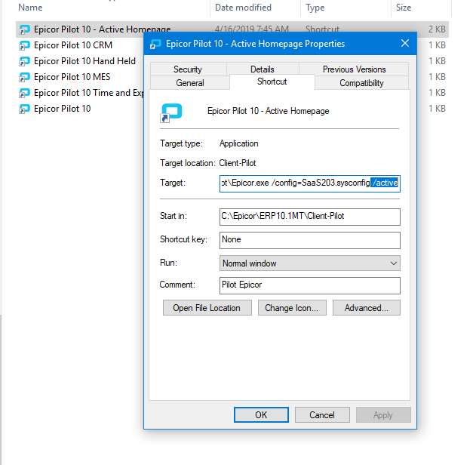
Task: Select Epicor Pilot 10 CRM shortcut icon
Action: pyautogui.click(x=24, y=45)
